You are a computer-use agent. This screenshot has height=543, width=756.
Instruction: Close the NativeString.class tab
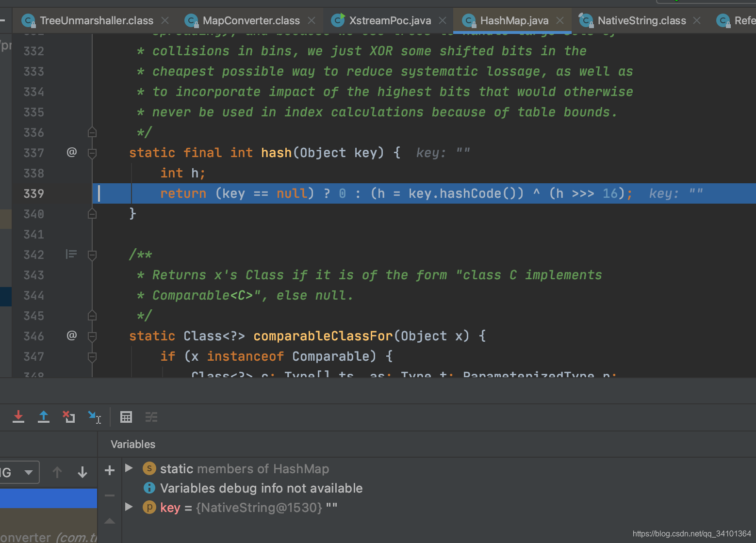tap(697, 20)
